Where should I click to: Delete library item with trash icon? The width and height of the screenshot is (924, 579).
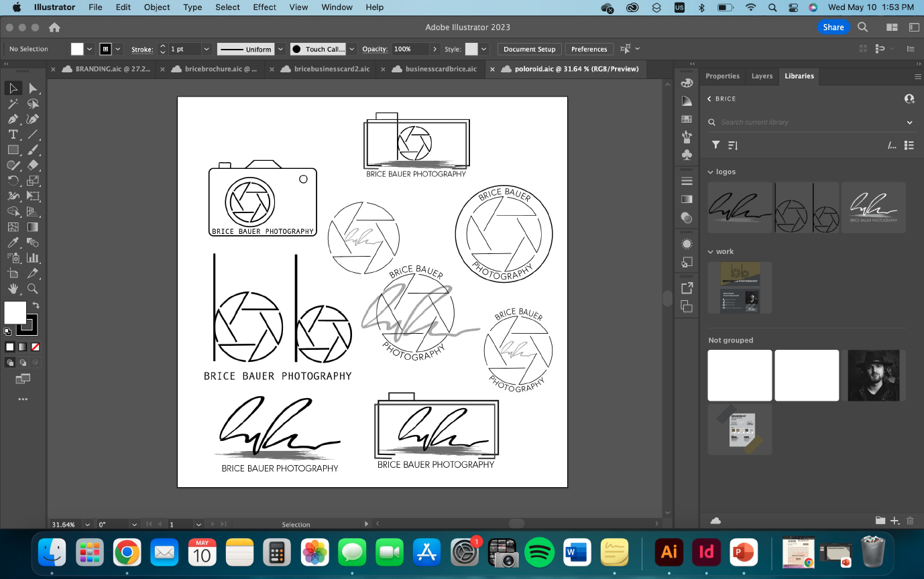click(x=910, y=521)
